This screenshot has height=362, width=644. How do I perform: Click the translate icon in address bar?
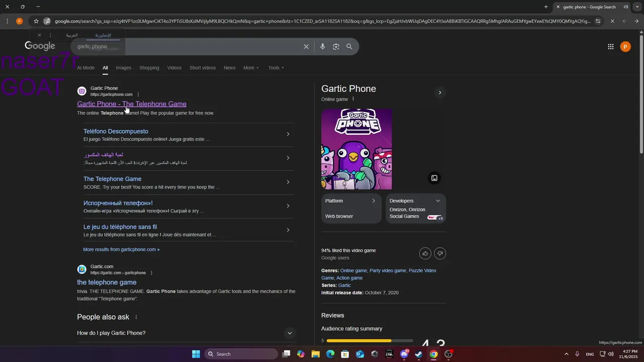[47, 21]
